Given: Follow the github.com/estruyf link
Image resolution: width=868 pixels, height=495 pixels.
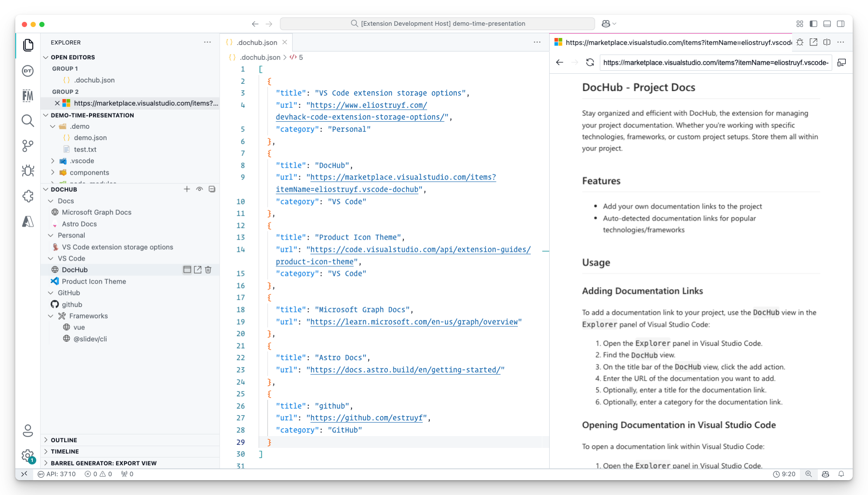Looking at the screenshot, I should 366,418.
